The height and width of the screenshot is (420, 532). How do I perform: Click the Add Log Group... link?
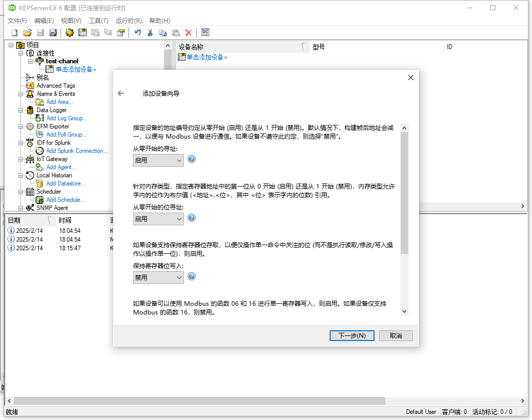click(67, 118)
